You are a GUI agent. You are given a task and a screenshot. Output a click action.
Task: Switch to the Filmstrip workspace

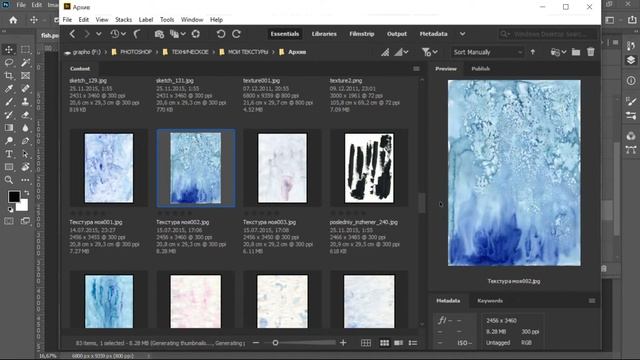click(362, 34)
